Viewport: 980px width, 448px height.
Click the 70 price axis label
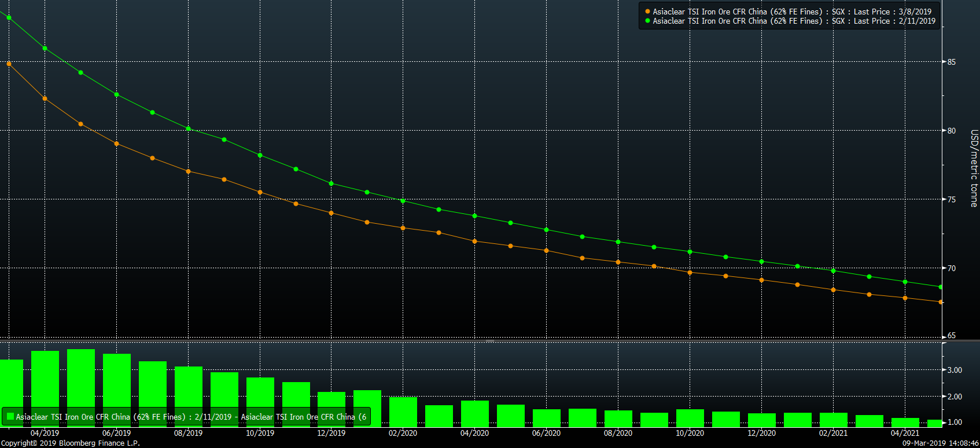pyautogui.click(x=952, y=268)
